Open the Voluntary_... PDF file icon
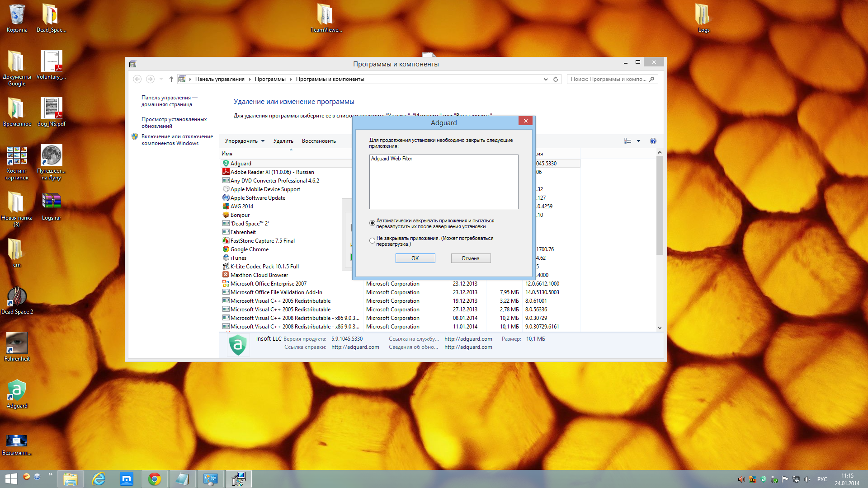 coord(51,65)
